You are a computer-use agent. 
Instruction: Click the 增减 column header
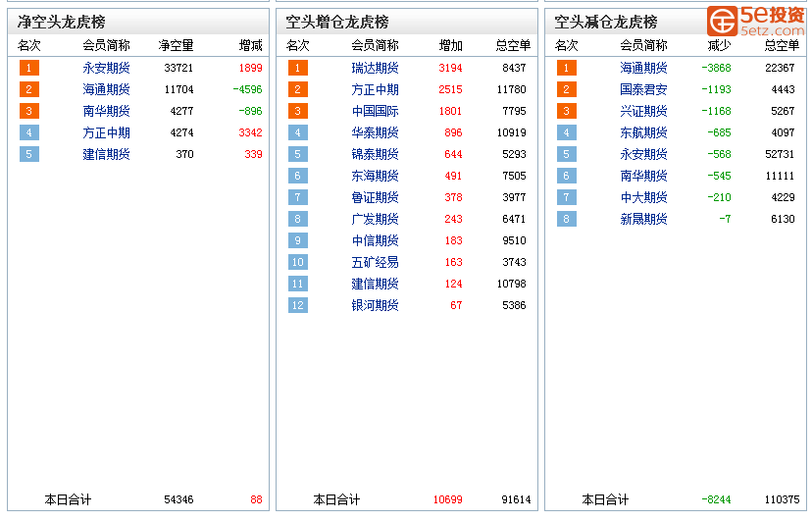pos(251,45)
